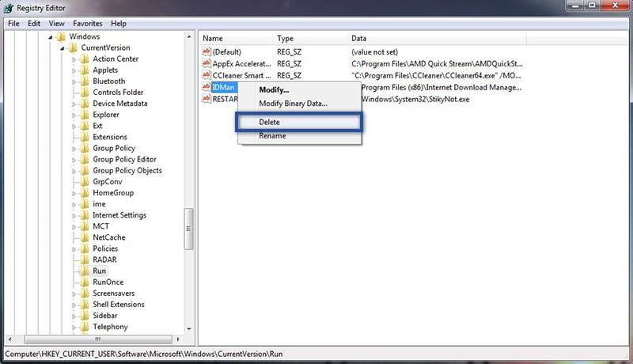
Task: Click tree pane scroll up arrow
Action: point(189,36)
